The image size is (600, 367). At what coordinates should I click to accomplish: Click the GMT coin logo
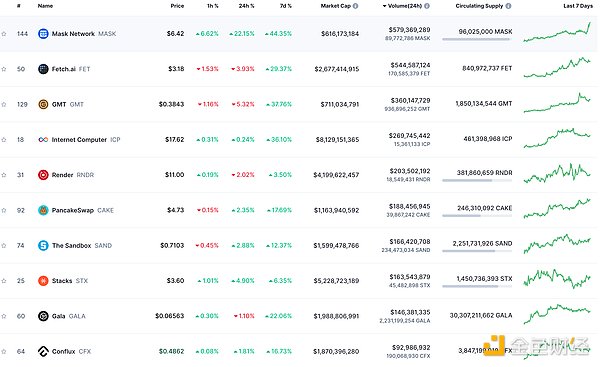click(x=43, y=104)
